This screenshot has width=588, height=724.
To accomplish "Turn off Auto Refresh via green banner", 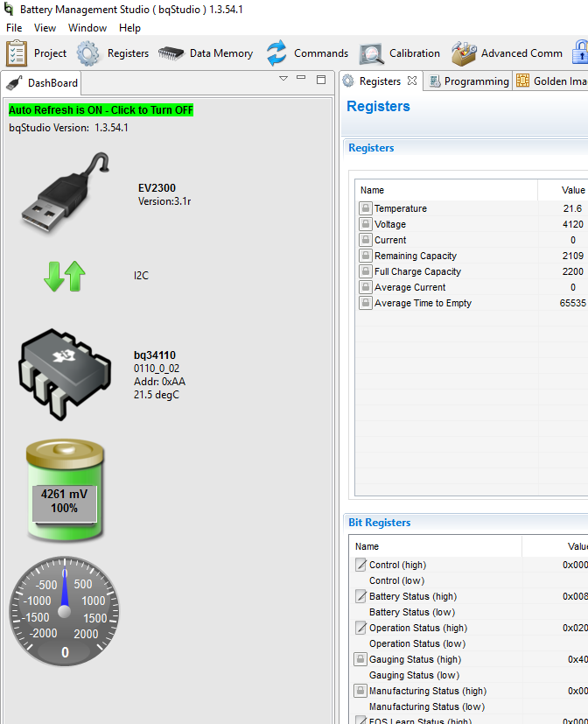I will pyautogui.click(x=101, y=110).
